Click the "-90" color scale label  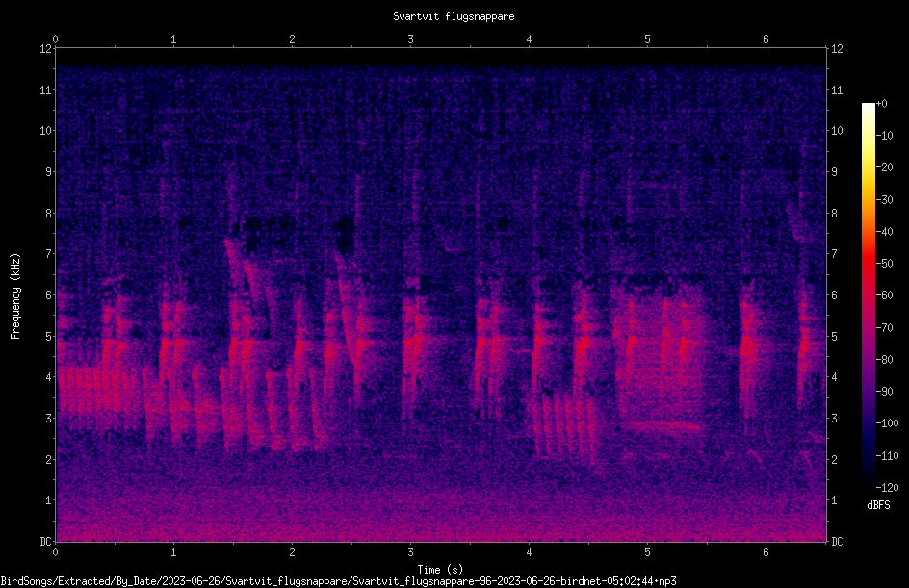coord(884,392)
